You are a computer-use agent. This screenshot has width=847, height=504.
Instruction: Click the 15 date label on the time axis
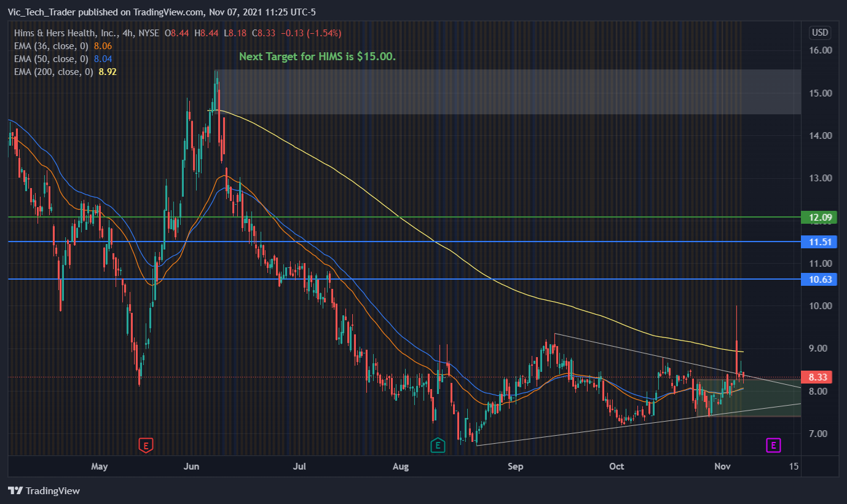coord(794,467)
